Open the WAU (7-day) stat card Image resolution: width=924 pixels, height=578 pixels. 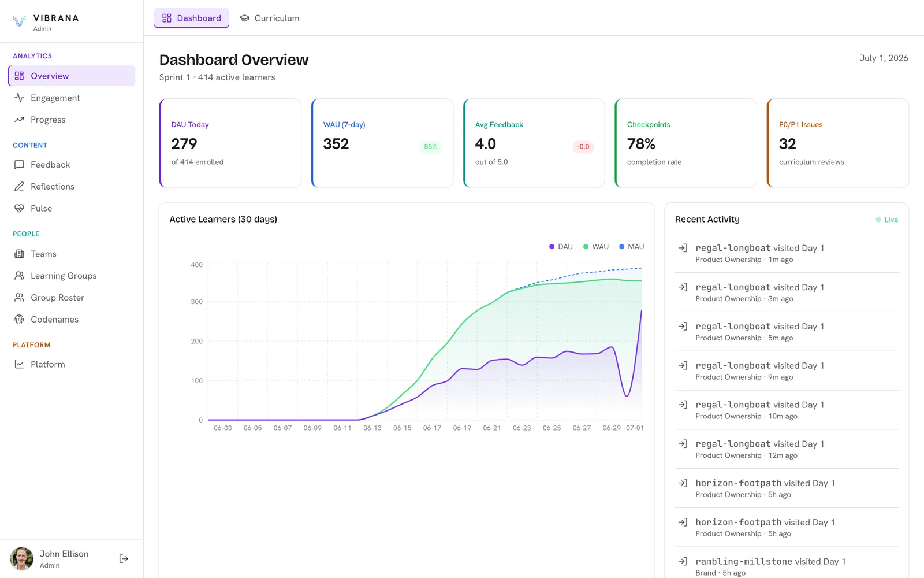click(x=382, y=143)
